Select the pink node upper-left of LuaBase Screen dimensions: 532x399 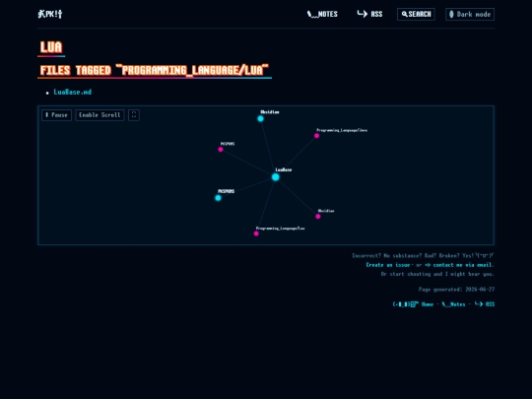pos(221,150)
